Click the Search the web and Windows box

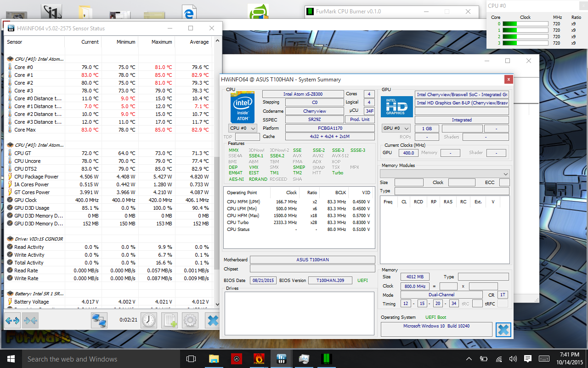pos(101,359)
